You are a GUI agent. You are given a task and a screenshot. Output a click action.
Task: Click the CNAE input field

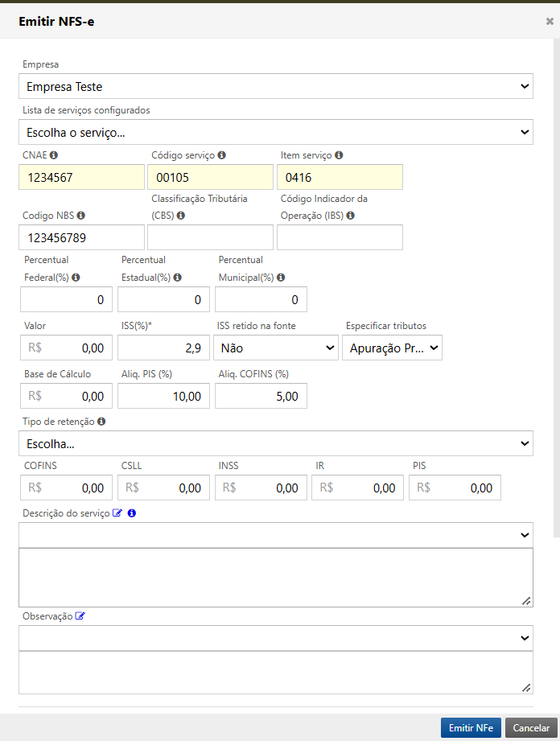click(x=82, y=177)
